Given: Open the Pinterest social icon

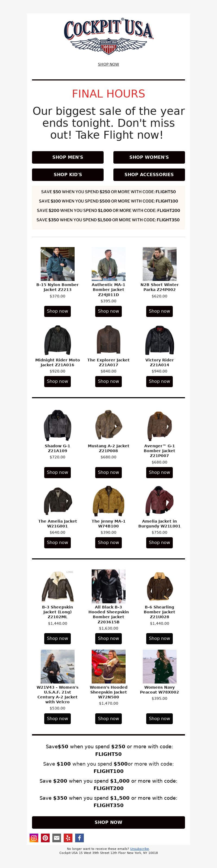Looking at the screenshot, I should [45, 838].
